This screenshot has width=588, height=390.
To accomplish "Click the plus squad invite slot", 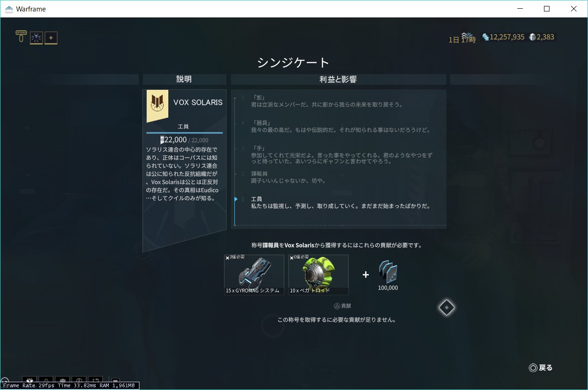I will [x=51, y=38].
